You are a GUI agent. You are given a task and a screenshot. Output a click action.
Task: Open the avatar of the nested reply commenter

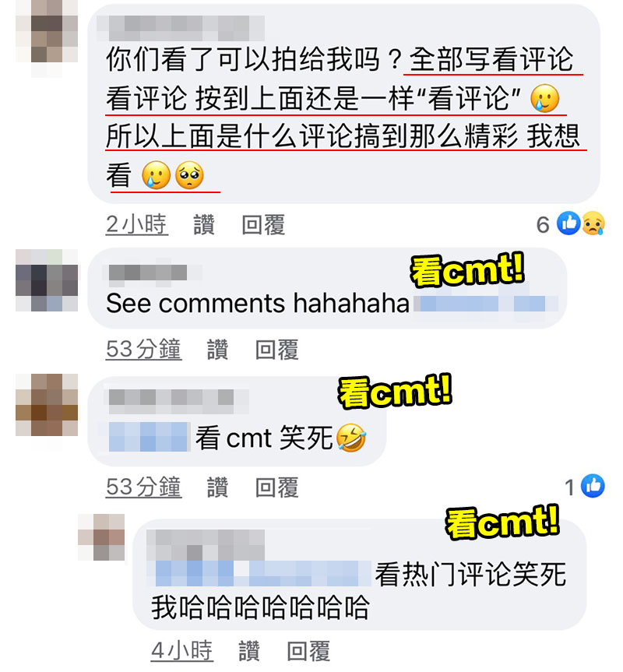coord(101,537)
